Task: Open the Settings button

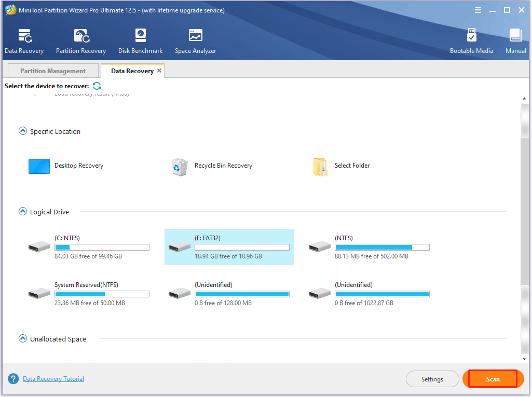Action: (x=432, y=379)
